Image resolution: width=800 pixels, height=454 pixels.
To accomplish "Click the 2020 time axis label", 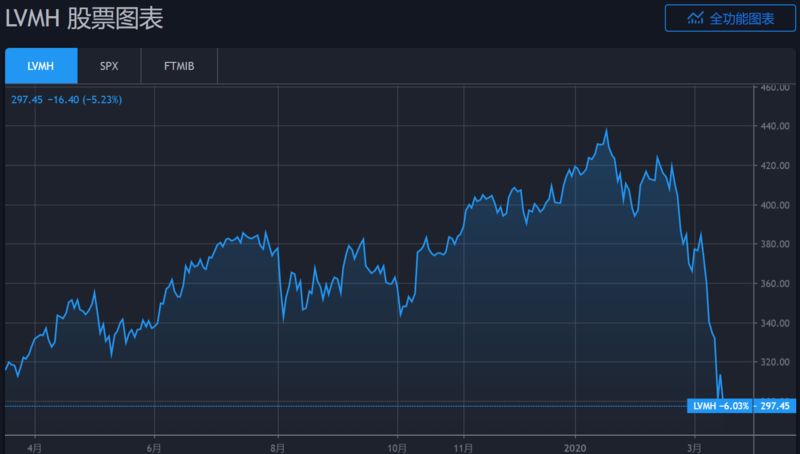I will pyautogui.click(x=575, y=448).
